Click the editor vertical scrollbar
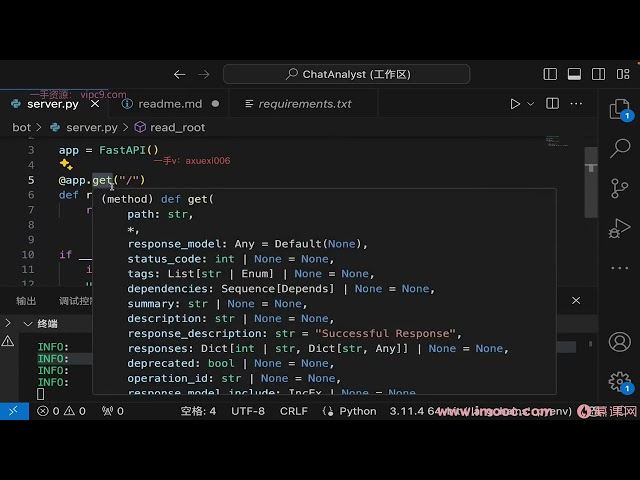 591,182
